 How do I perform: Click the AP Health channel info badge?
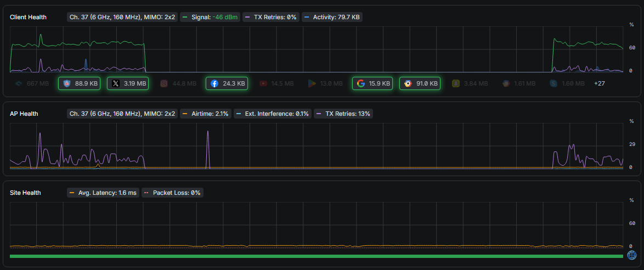[122, 114]
